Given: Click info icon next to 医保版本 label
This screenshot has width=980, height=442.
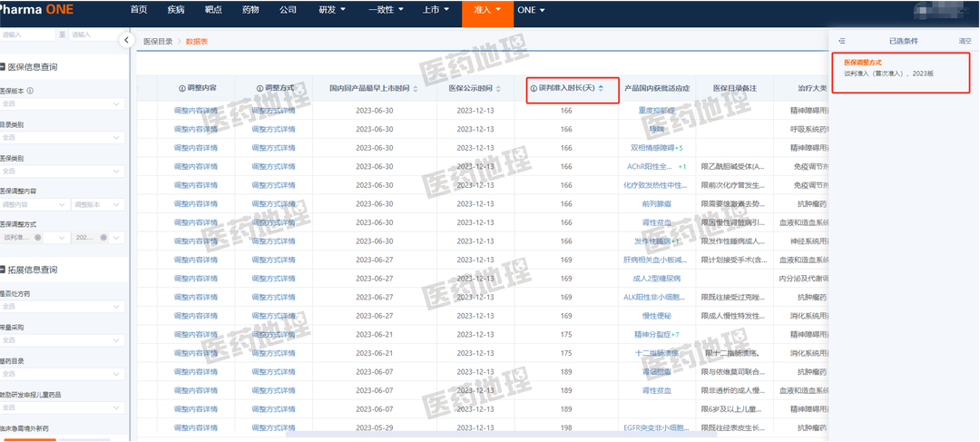Looking at the screenshot, I should pyautogui.click(x=30, y=91).
